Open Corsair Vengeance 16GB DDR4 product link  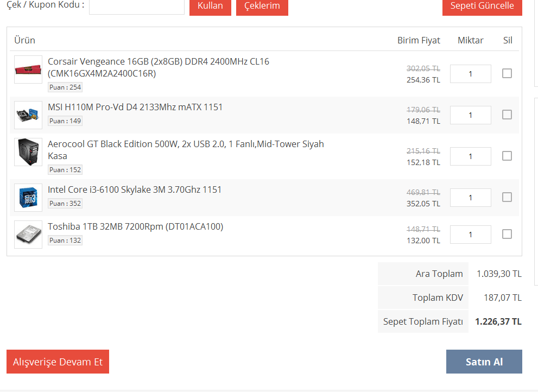(x=158, y=67)
